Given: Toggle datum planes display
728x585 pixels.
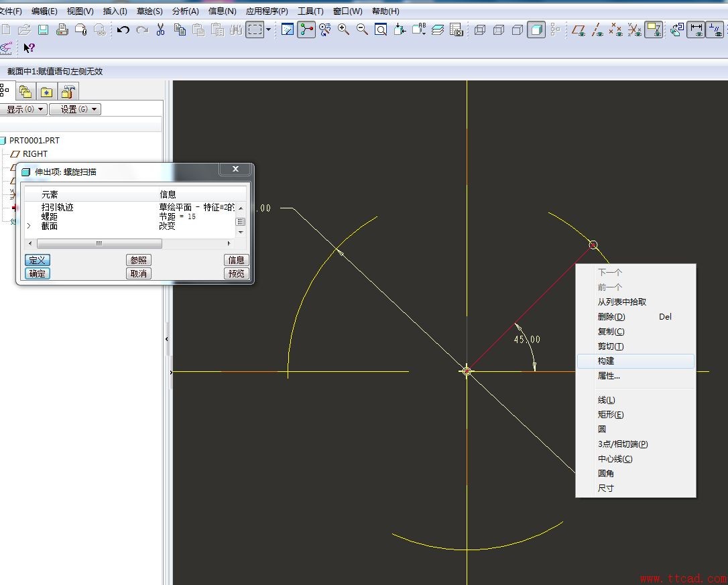Looking at the screenshot, I should click(x=579, y=29).
